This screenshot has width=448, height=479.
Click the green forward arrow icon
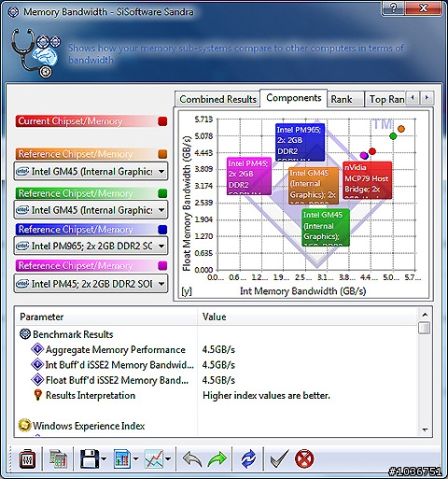(217, 459)
